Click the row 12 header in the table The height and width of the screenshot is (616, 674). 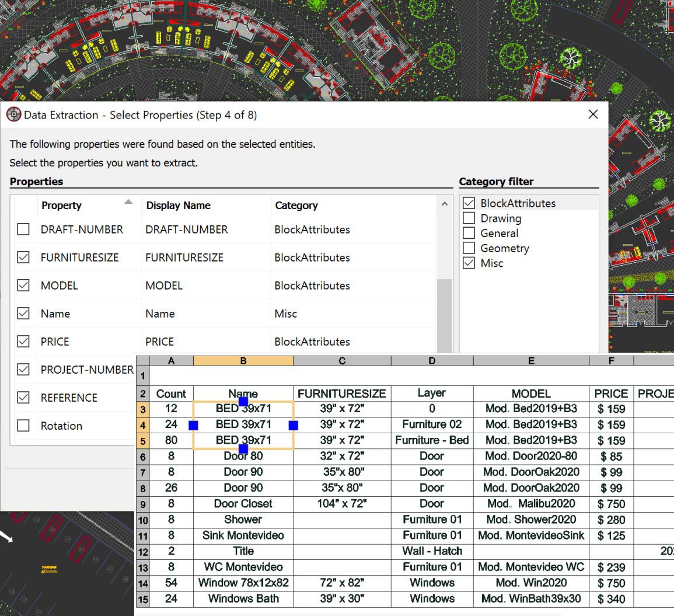[142, 551]
